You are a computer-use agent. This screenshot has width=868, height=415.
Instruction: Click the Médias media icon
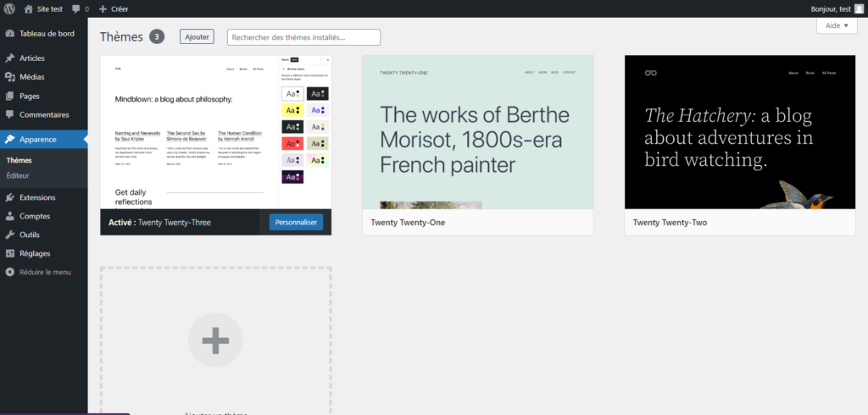pos(9,77)
